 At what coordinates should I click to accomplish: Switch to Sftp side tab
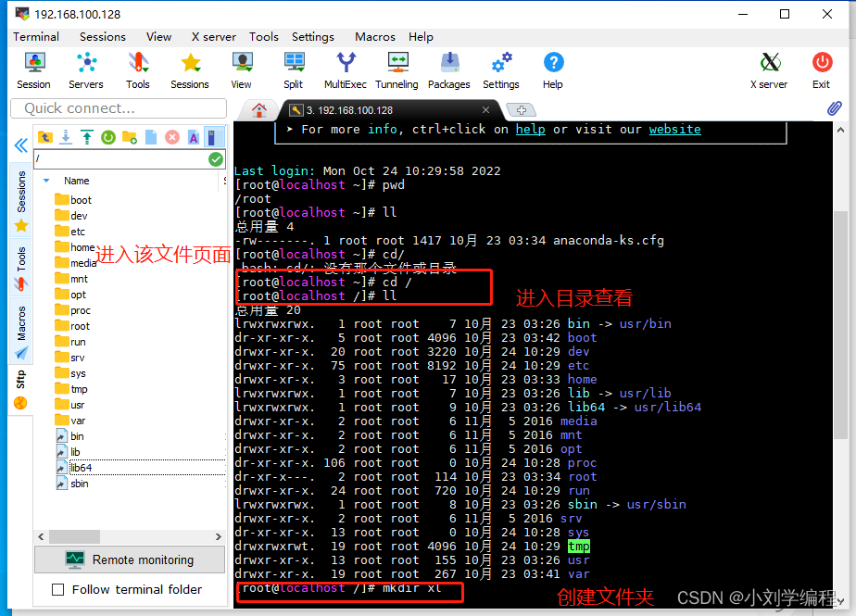(21, 389)
